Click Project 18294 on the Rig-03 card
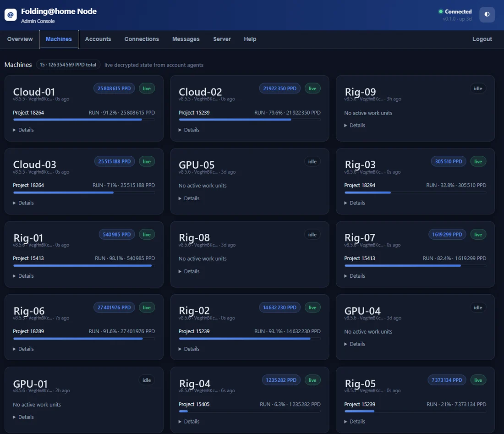 (x=360, y=185)
